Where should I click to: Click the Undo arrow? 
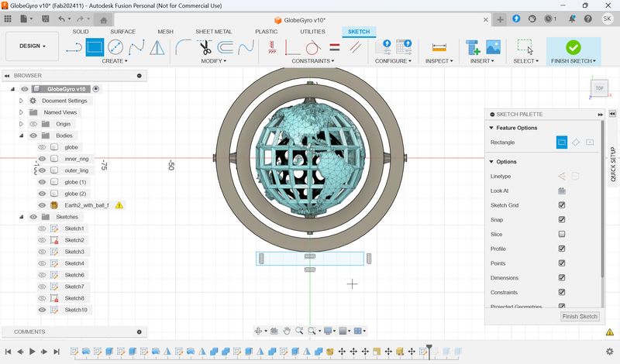coord(61,19)
